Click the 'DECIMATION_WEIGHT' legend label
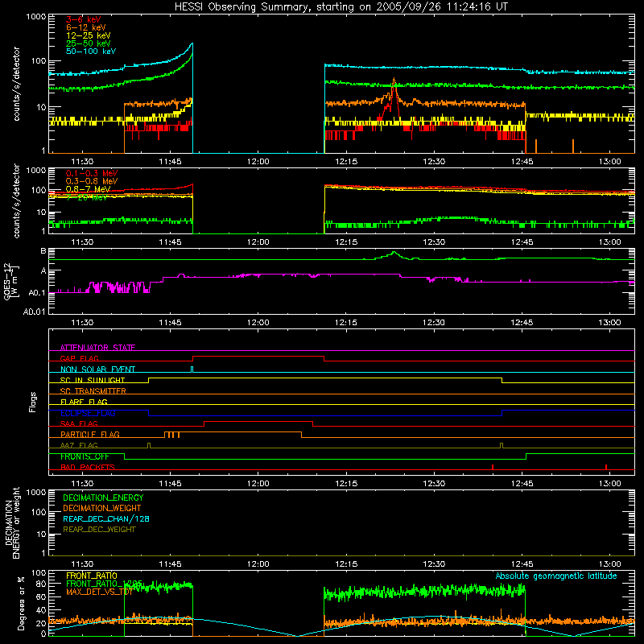644x644 pixels. (x=102, y=509)
